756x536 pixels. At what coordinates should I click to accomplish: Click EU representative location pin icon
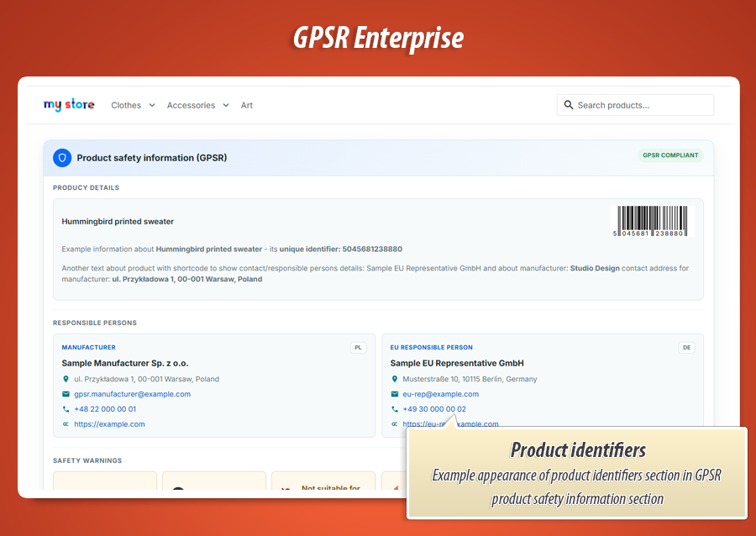pos(395,379)
